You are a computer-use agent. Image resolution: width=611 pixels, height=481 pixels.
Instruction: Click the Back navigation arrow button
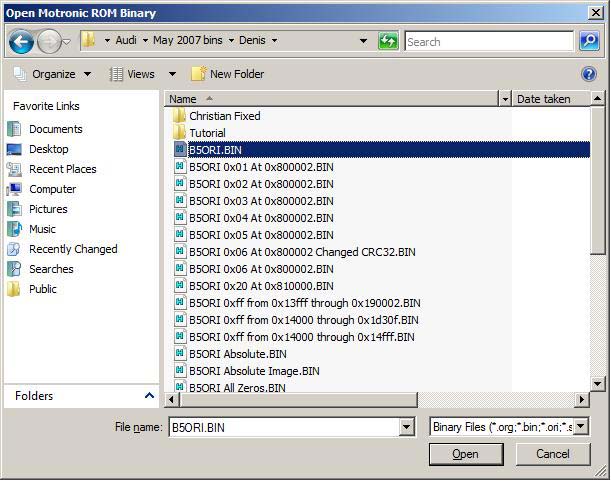(21, 42)
